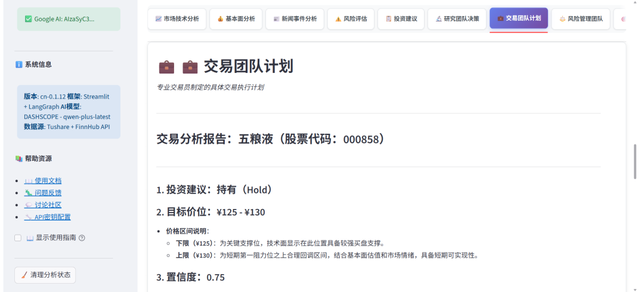This screenshot has height=292, width=644.
Task: Click the broom icon on 清理分析状态
Action: click(24, 275)
